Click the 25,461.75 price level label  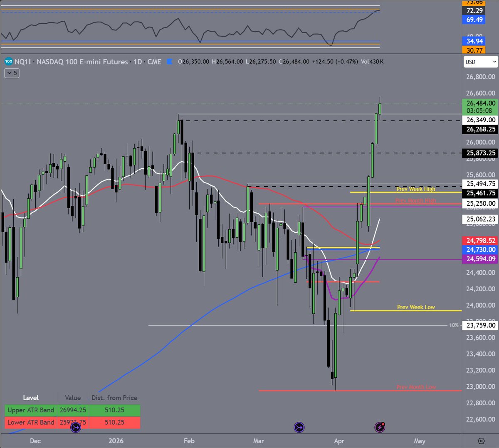pyautogui.click(x=481, y=193)
